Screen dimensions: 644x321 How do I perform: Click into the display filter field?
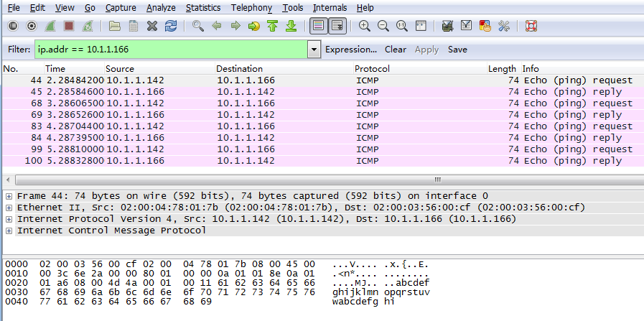(x=172, y=50)
